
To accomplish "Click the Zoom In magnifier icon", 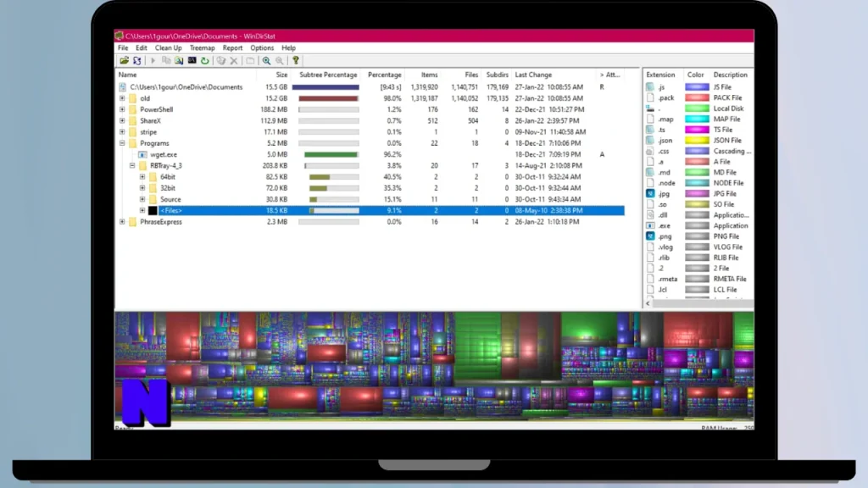I will [x=266, y=61].
